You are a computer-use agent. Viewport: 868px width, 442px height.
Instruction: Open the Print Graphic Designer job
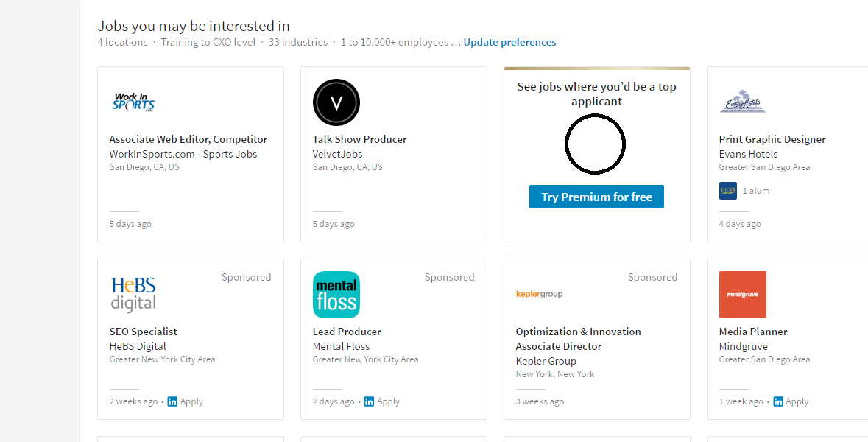click(x=772, y=139)
